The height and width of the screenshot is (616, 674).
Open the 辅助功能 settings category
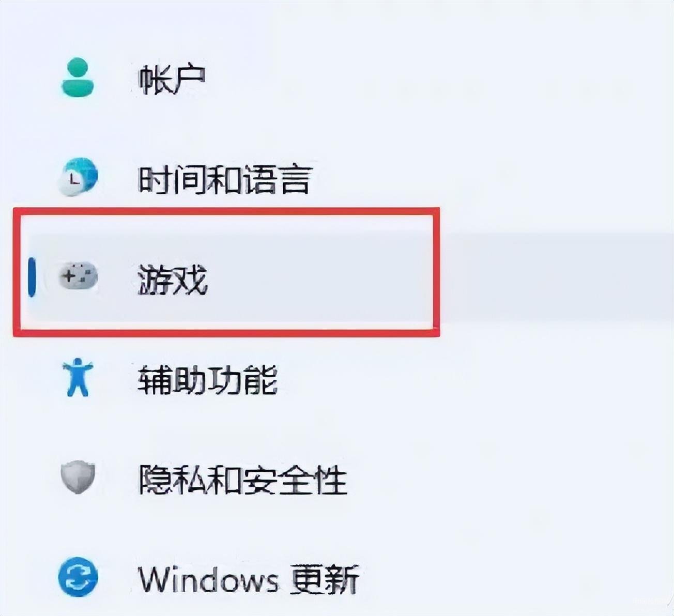click(x=208, y=380)
